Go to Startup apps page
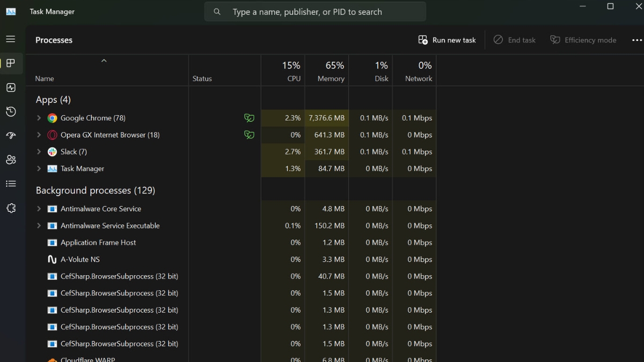 click(11, 136)
